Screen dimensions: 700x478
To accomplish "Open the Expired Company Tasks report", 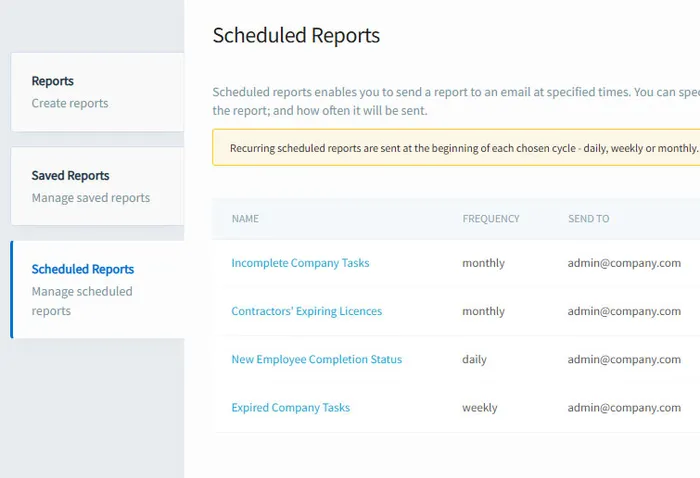I will [x=290, y=407].
